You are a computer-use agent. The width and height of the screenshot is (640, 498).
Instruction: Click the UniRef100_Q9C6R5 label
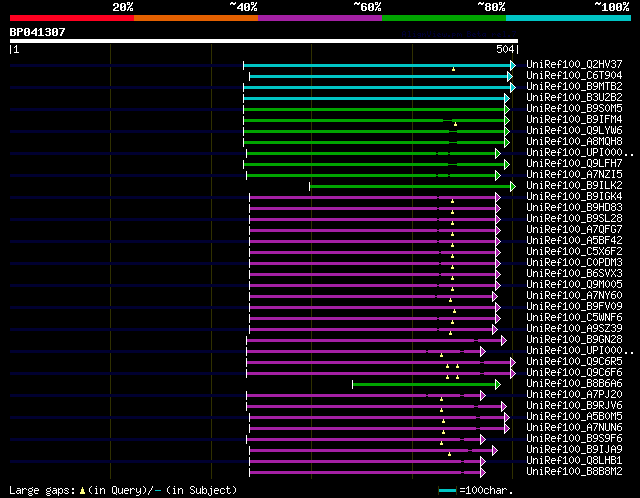(x=574, y=362)
